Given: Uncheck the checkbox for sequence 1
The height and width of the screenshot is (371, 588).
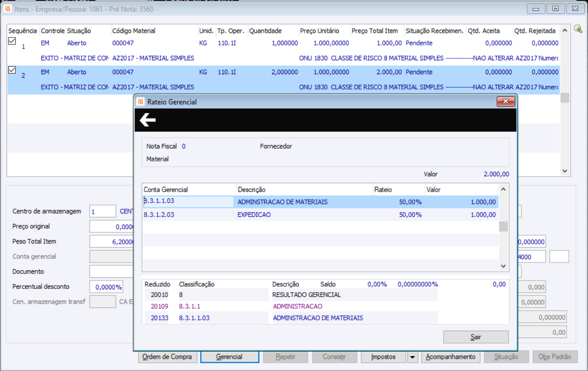Looking at the screenshot, I should click(x=13, y=41).
